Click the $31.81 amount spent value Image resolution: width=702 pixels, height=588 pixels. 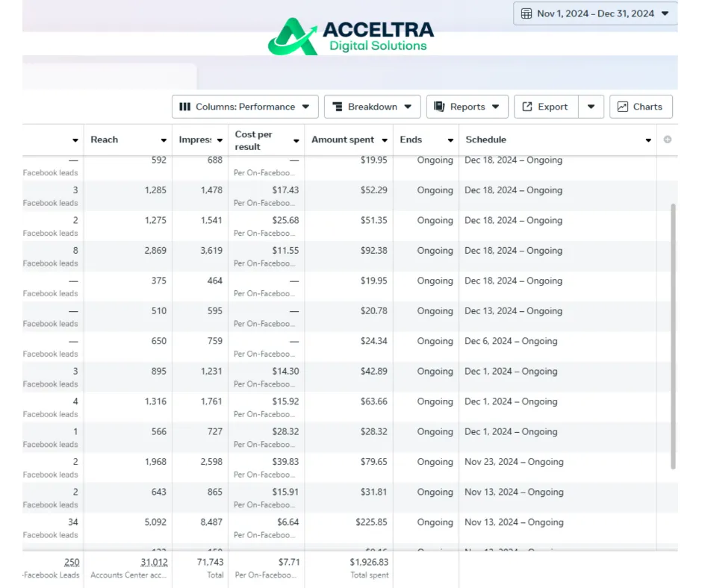374,492
